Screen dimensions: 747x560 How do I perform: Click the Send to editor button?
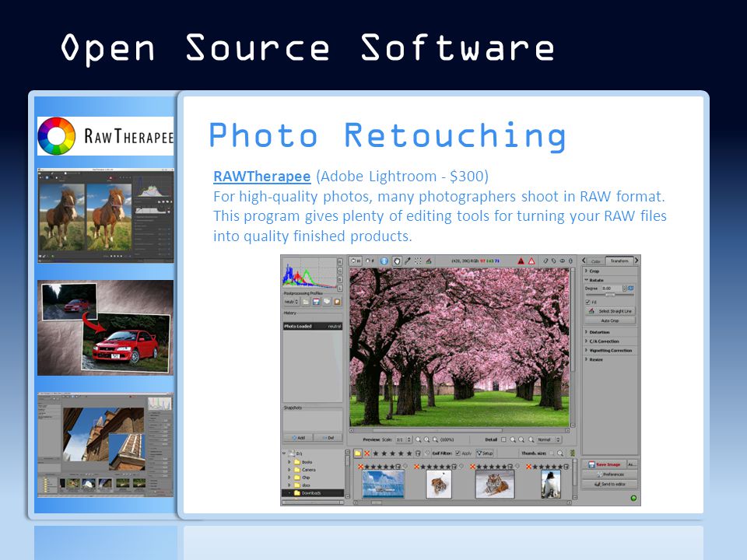pyautogui.click(x=610, y=485)
